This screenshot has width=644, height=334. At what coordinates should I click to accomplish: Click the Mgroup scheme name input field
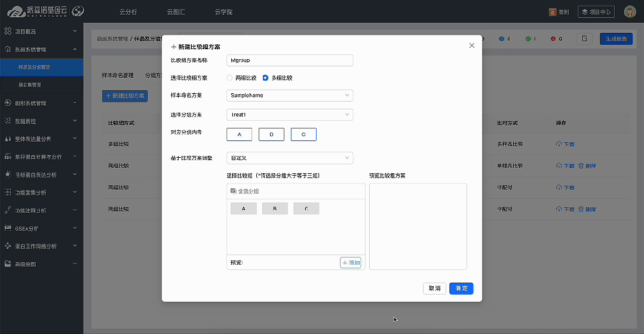(x=290, y=60)
